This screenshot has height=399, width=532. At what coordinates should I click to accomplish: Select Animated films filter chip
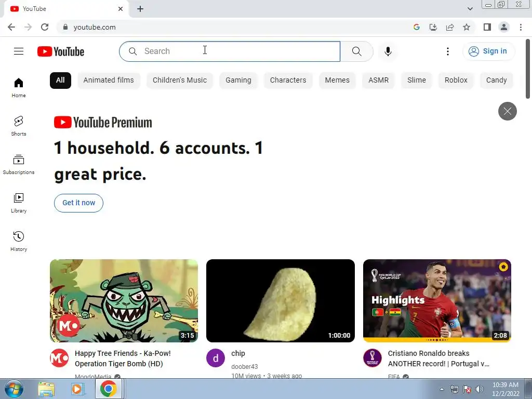109,81
